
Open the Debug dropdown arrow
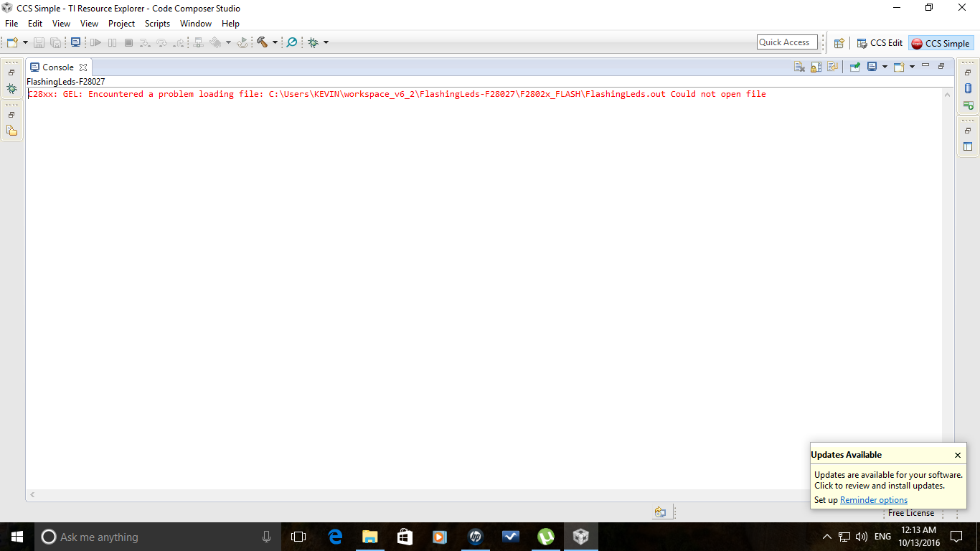(326, 42)
